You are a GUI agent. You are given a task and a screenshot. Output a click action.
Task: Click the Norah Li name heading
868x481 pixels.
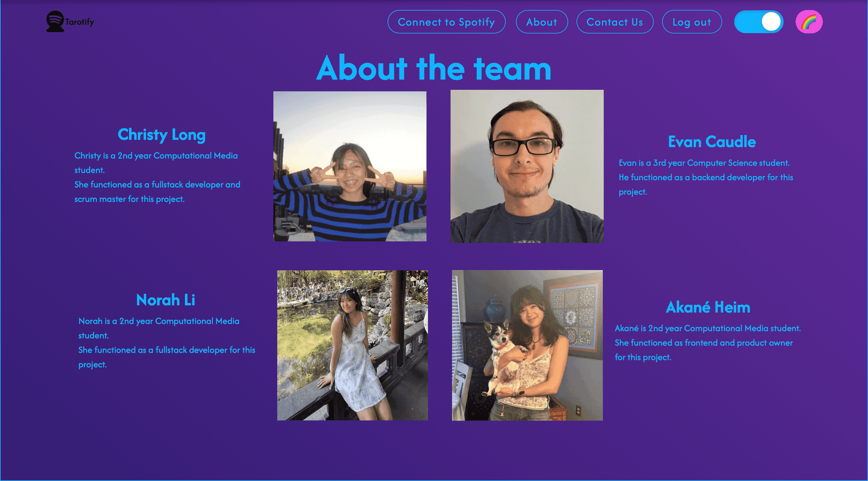(x=166, y=300)
